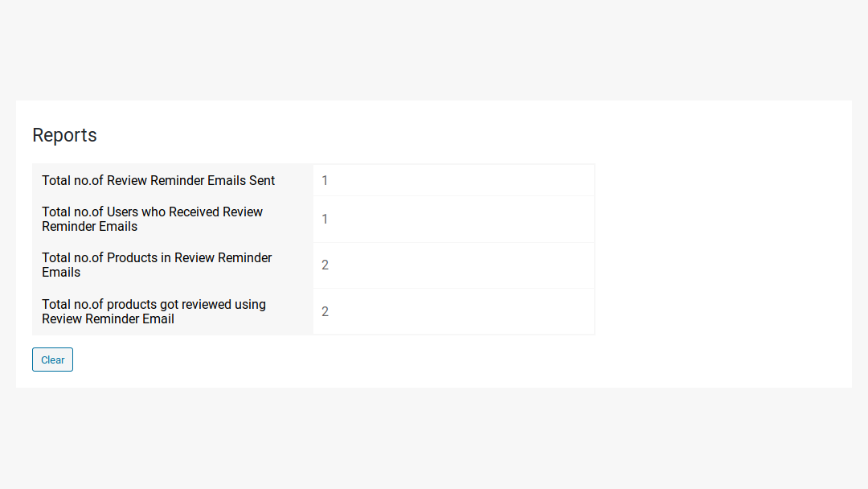The height and width of the screenshot is (489, 868).
Task: Select the "Users who Received Review Reminder Emails" label
Action: click(152, 219)
